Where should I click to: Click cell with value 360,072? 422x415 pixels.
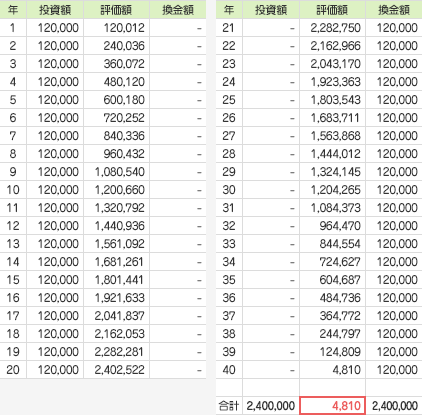pyautogui.click(x=117, y=64)
